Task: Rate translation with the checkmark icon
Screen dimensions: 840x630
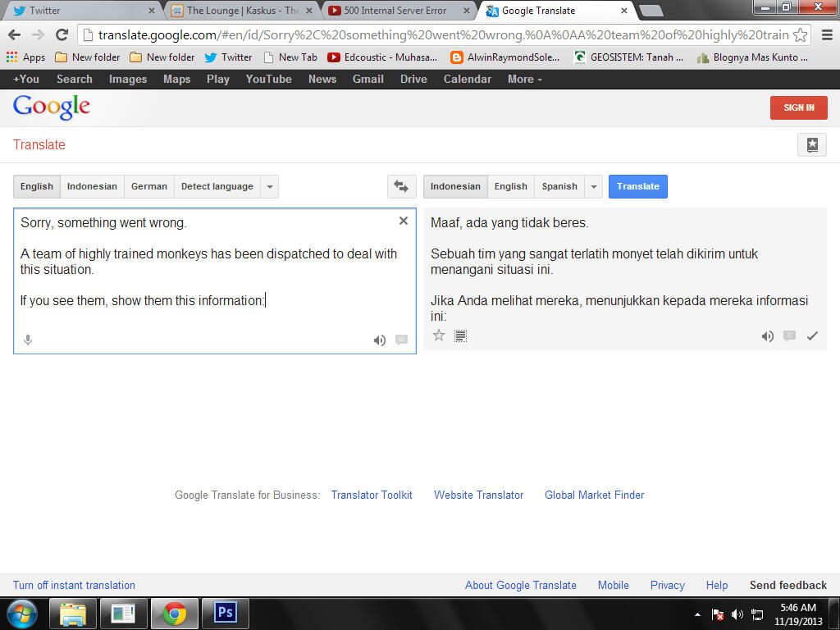Action: (812, 336)
